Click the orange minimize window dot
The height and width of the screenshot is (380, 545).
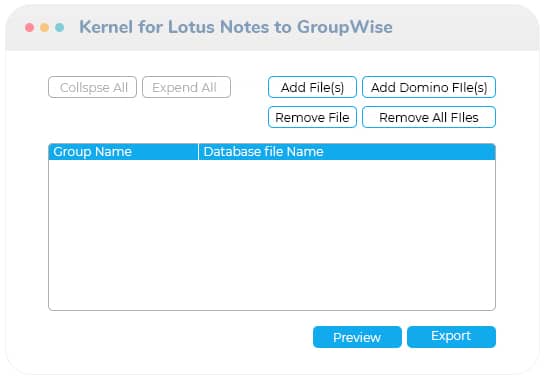[44, 27]
